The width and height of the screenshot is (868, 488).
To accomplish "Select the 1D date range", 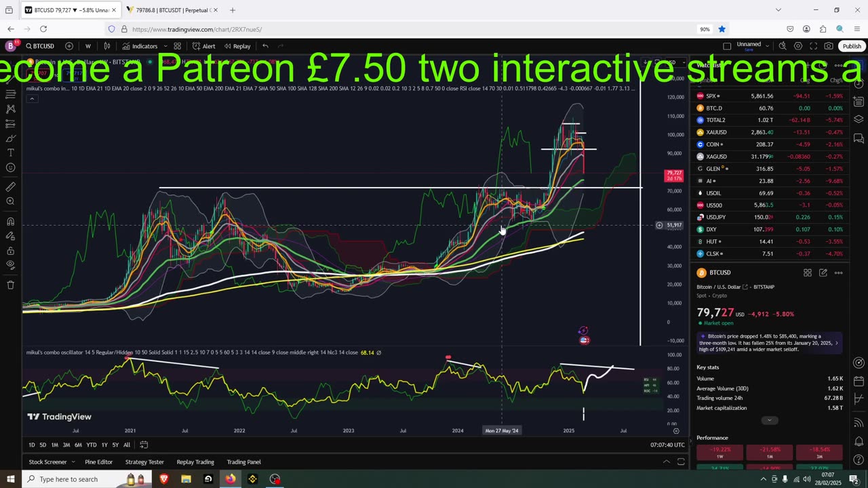I will click(31, 445).
